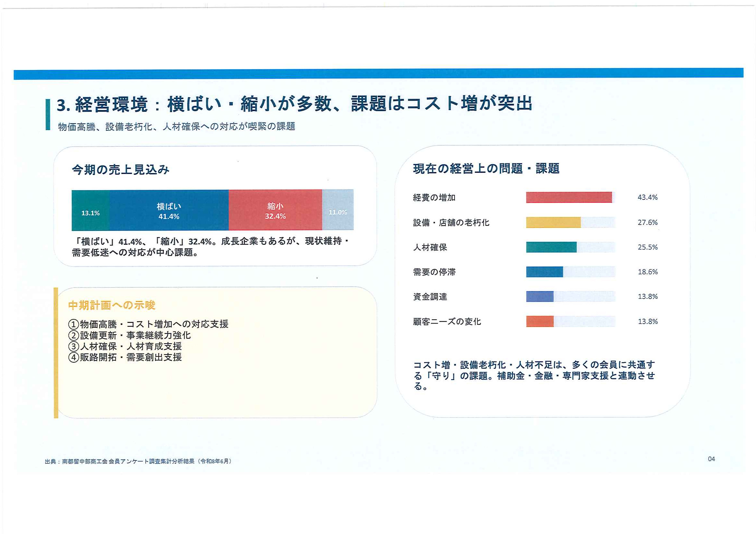The height and width of the screenshot is (534, 756).
Task: Click the slide title "3. 経営環境：横ばい・縮小が多数"
Action: (x=294, y=104)
